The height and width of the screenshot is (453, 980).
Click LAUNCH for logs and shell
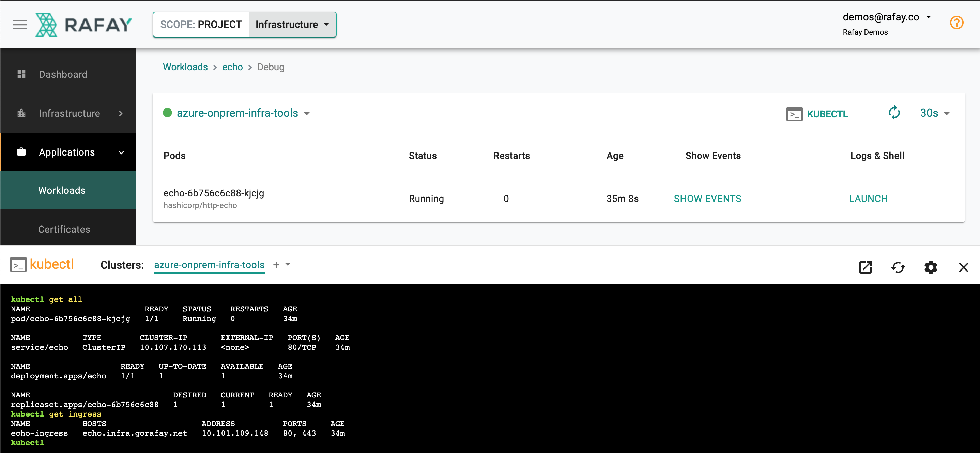tap(868, 198)
